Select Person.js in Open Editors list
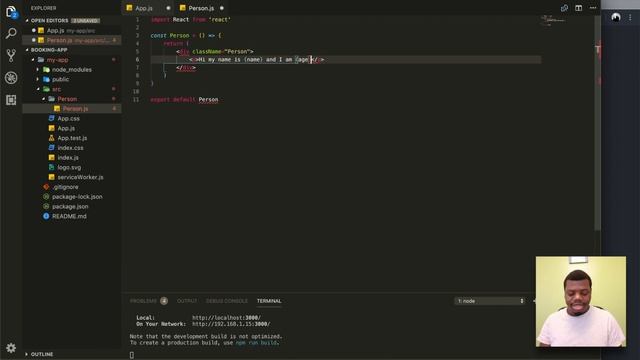Viewport: 640px width, 360px height. click(x=72, y=40)
